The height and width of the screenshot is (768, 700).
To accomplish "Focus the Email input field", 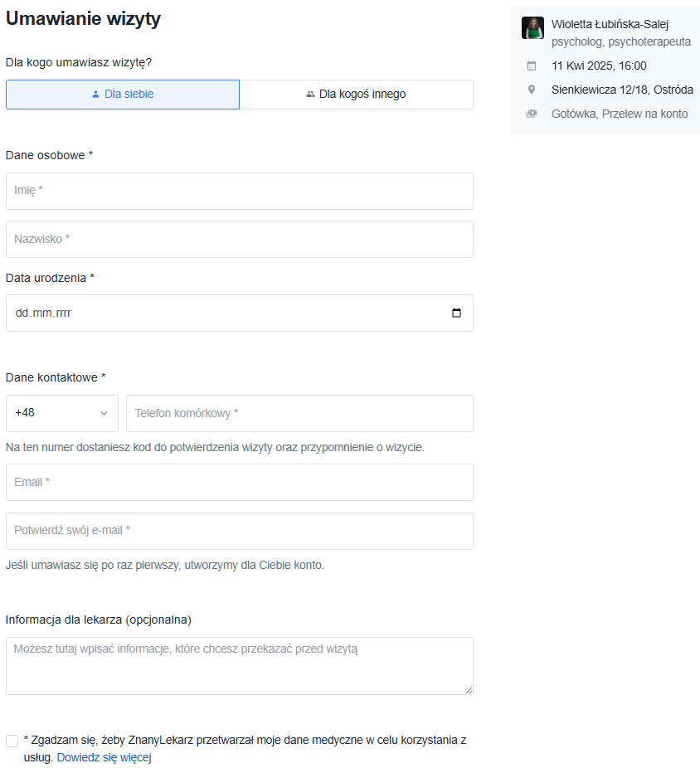I will tap(240, 482).
